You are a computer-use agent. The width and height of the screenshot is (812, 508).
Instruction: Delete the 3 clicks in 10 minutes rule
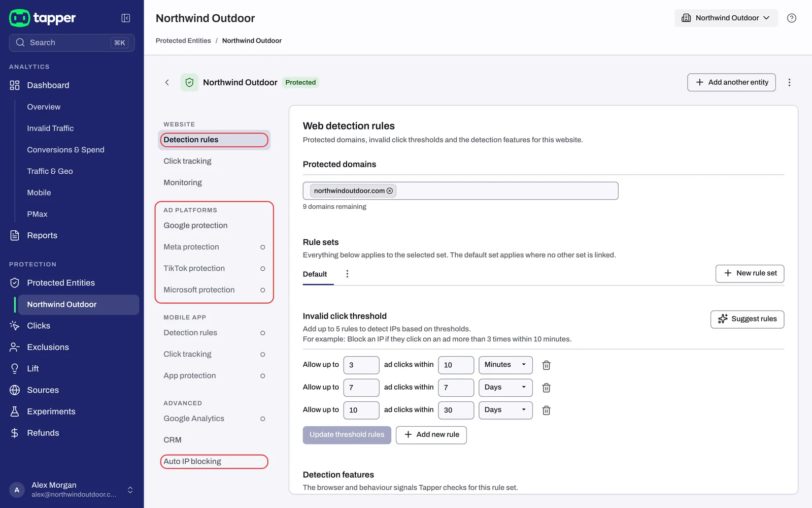pos(546,365)
